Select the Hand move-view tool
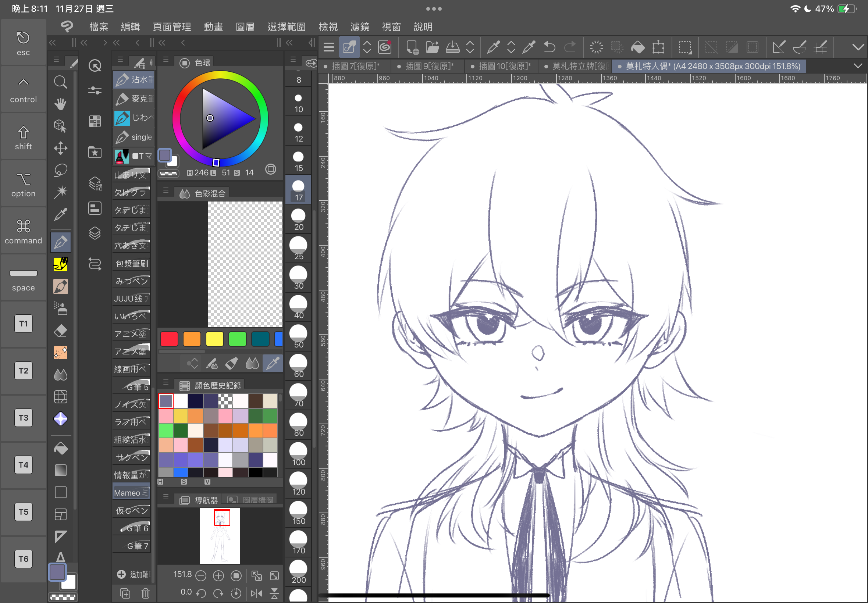868x603 pixels. [60, 104]
